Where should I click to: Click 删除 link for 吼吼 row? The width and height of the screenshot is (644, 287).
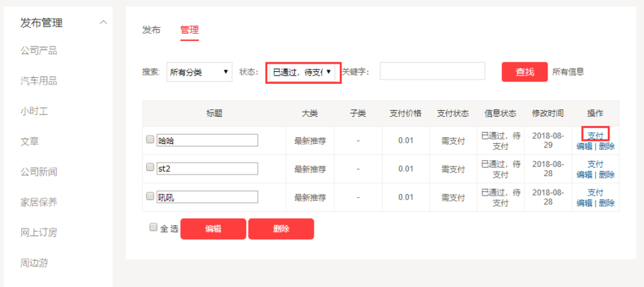[x=607, y=203]
